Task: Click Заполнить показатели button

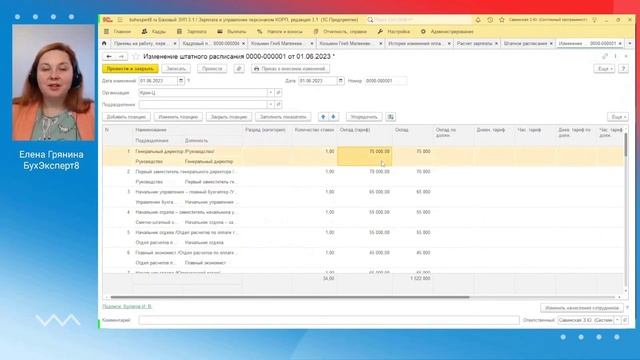Action: point(283,117)
